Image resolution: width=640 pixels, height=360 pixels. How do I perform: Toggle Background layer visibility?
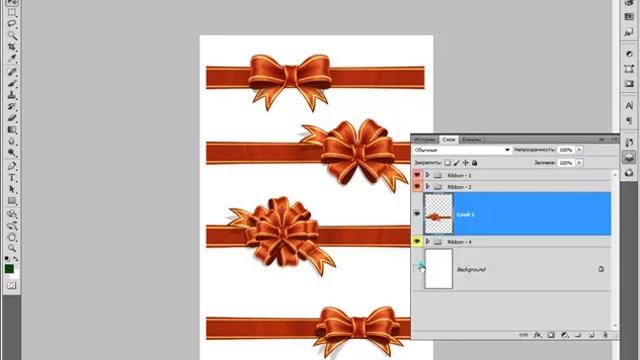click(417, 269)
